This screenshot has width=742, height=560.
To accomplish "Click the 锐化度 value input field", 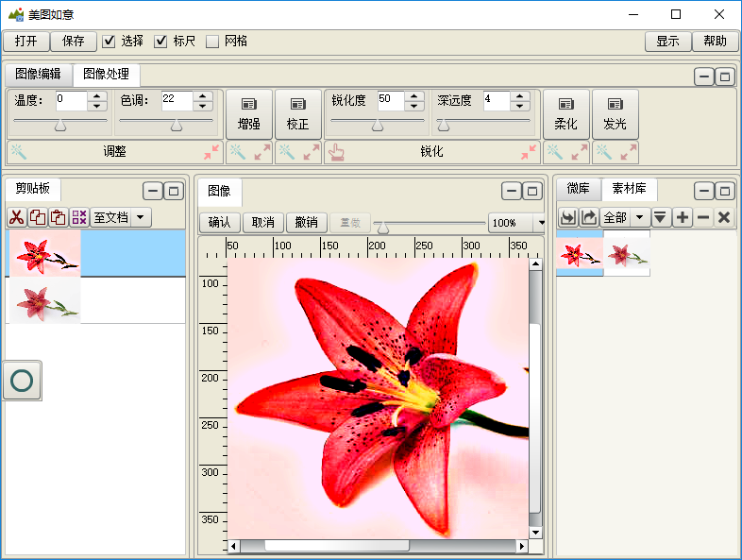I will (391, 101).
